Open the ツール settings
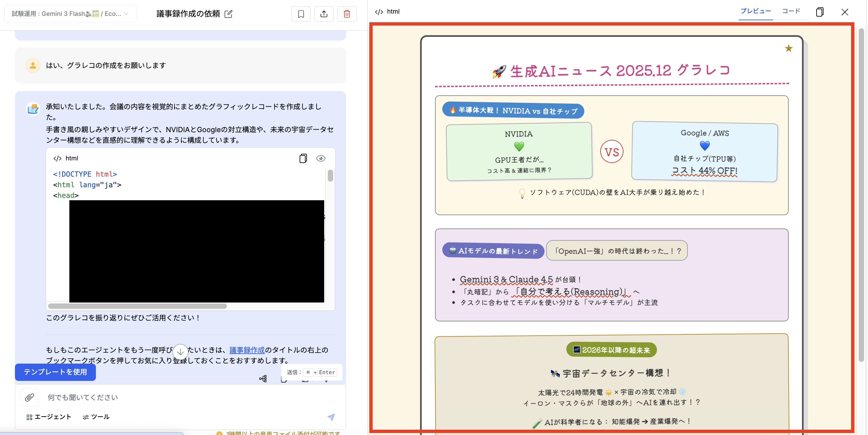The image size is (868, 435). [x=96, y=417]
